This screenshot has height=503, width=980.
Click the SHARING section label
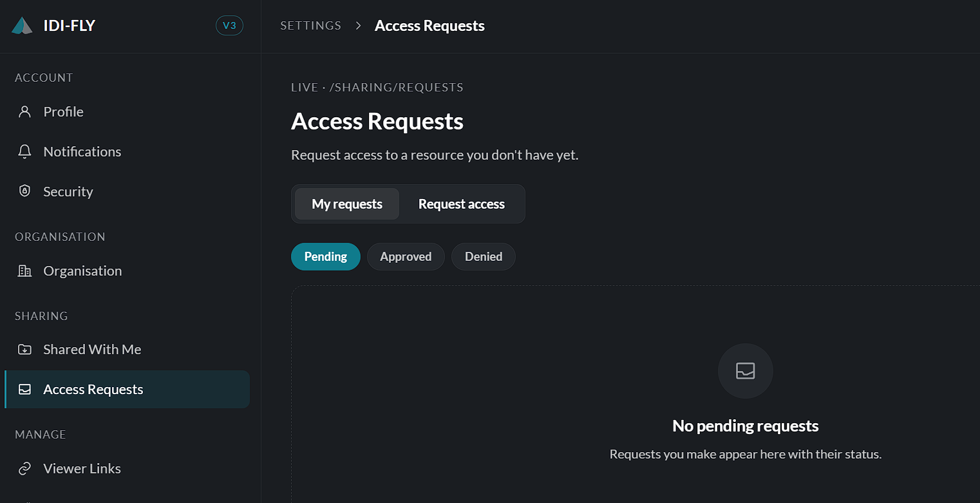(41, 316)
